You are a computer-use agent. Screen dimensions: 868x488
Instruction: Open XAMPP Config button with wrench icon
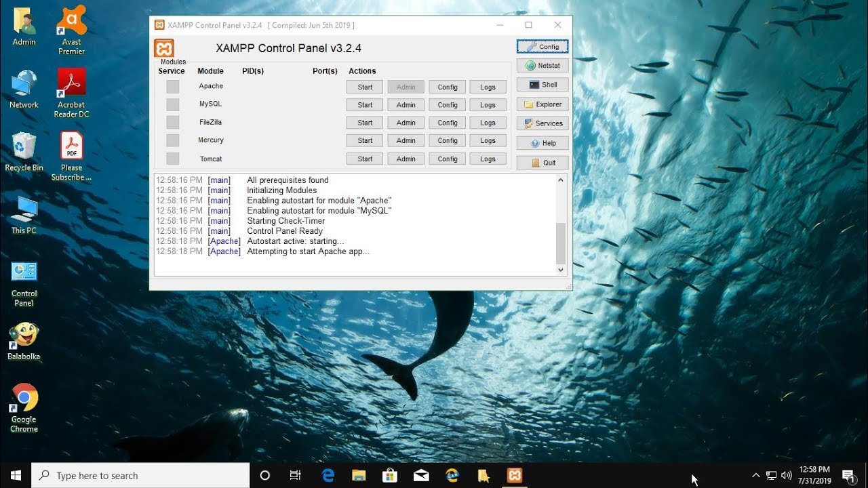pyautogui.click(x=542, y=47)
